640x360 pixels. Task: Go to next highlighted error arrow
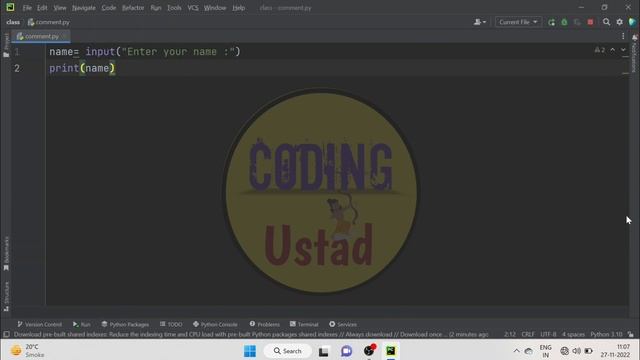(623, 50)
